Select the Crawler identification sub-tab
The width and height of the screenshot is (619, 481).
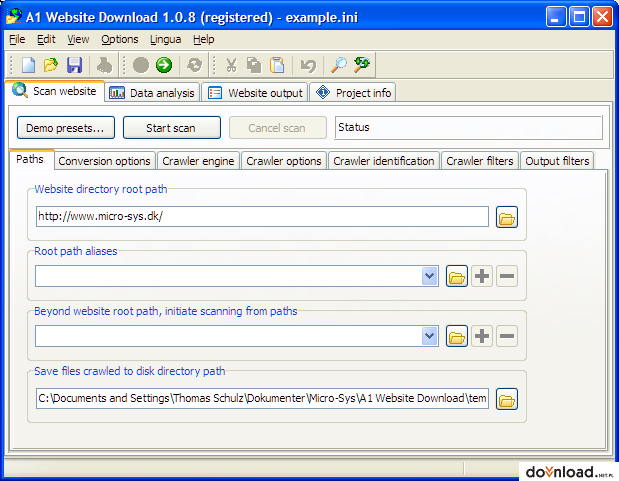tap(384, 161)
